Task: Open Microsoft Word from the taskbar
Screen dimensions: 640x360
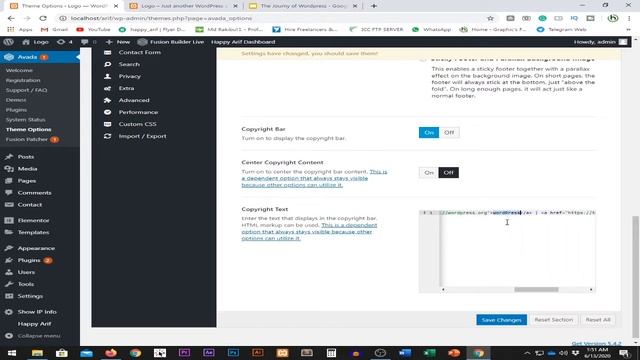Action: pos(404,353)
